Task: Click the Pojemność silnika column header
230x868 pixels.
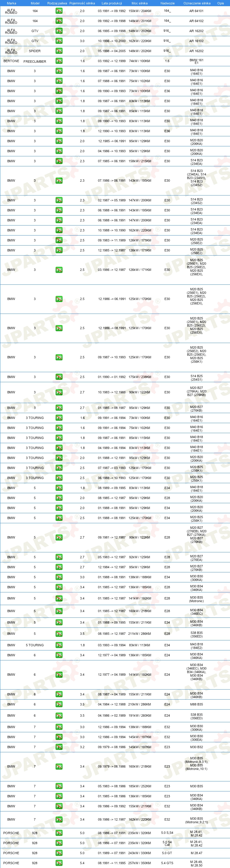Action: pos(82,3)
